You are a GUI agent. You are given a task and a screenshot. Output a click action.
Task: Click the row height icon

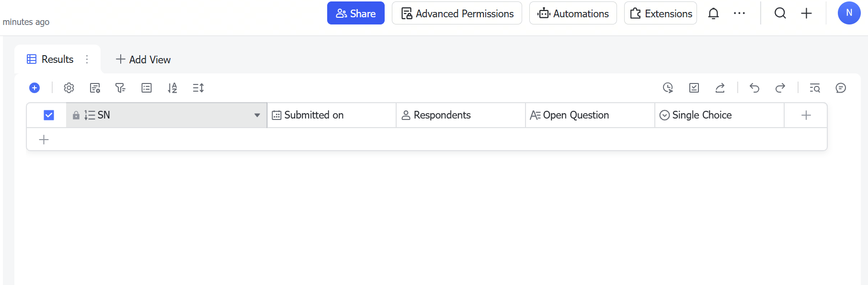click(198, 88)
